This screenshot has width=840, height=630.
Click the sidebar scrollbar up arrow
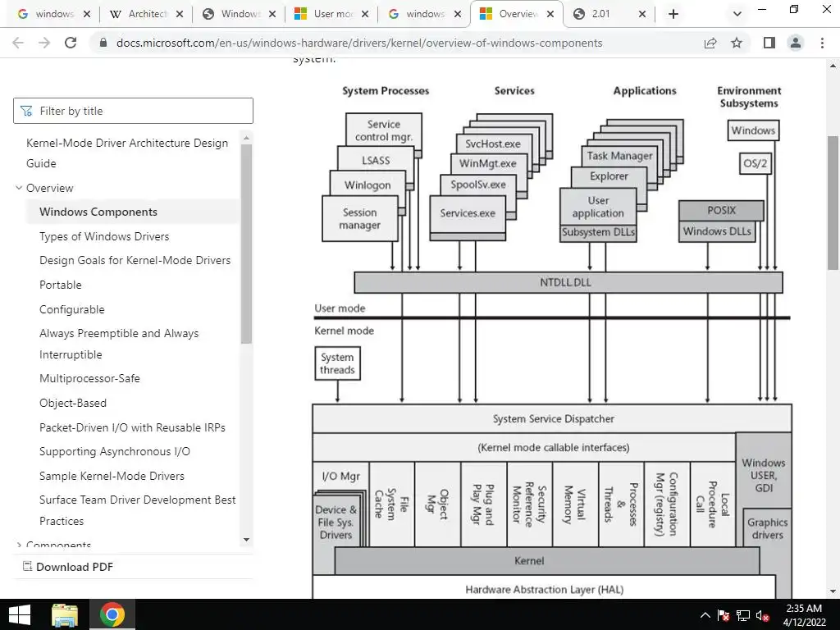(x=246, y=138)
